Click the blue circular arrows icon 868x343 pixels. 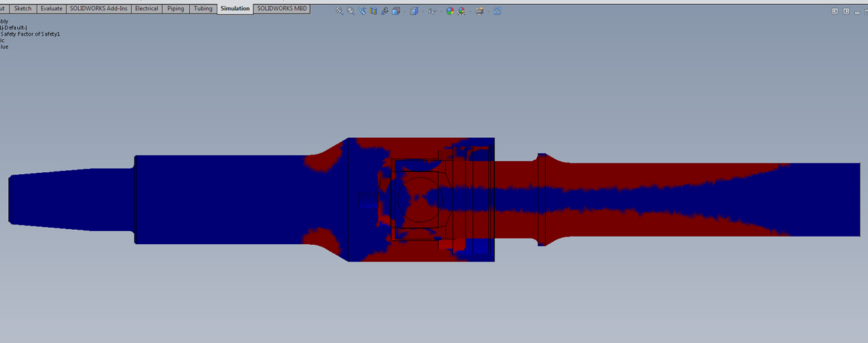click(x=497, y=11)
